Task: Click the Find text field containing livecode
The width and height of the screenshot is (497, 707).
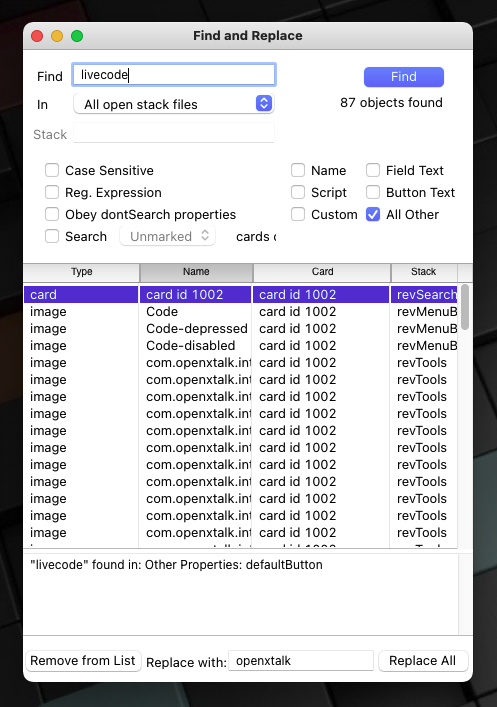Action: [x=174, y=74]
